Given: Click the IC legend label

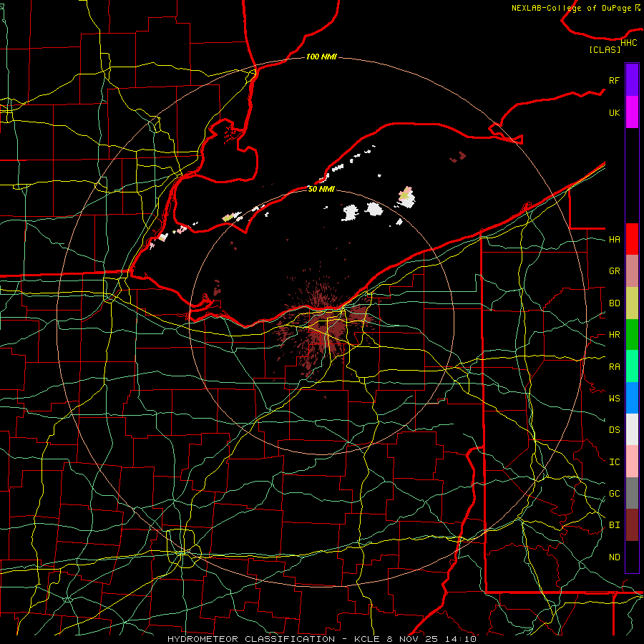Looking at the screenshot, I should coord(614,462).
